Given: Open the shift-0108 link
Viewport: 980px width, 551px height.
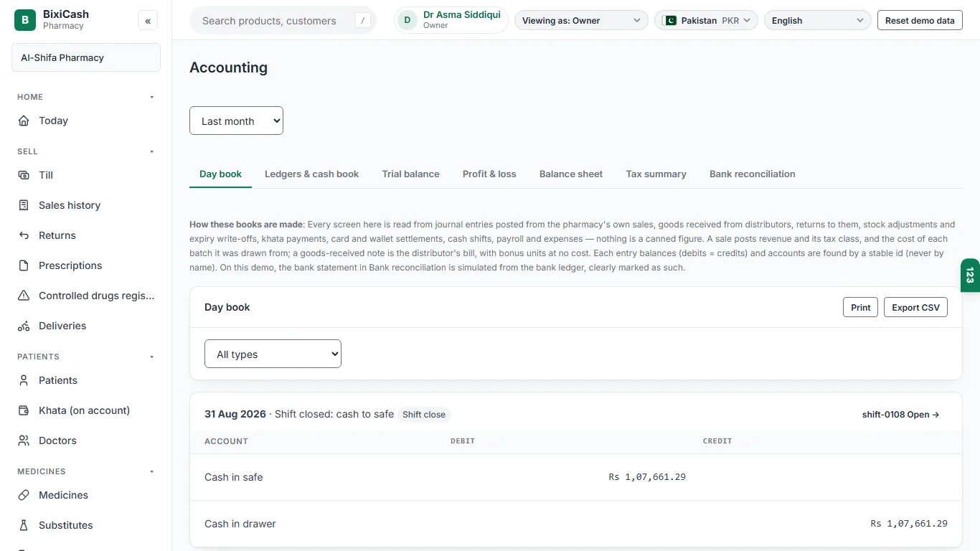Looking at the screenshot, I should point(900,415).
